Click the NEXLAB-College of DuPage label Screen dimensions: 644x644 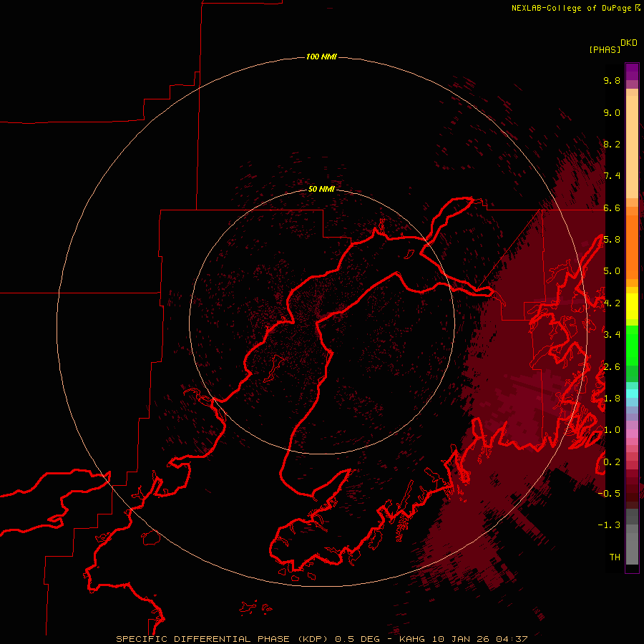click(x=571, y=8)
